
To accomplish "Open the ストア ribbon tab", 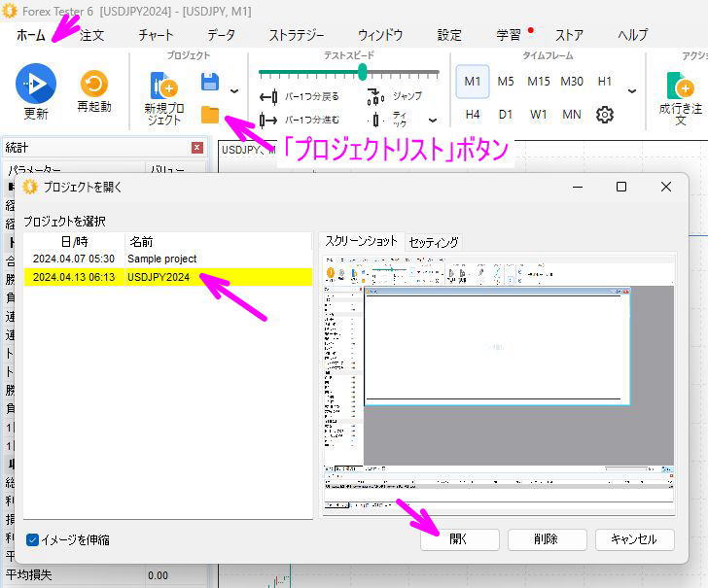I will pyautogui.click(x=569, y=35).
